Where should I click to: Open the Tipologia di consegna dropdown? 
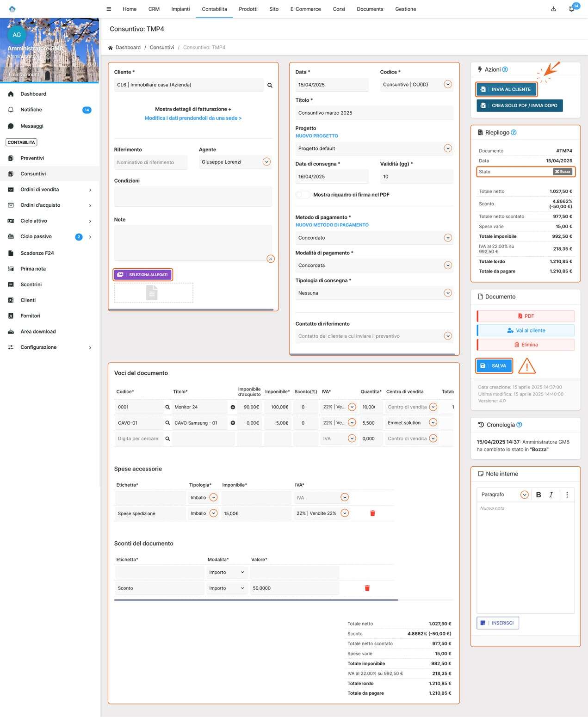point(447,293)
